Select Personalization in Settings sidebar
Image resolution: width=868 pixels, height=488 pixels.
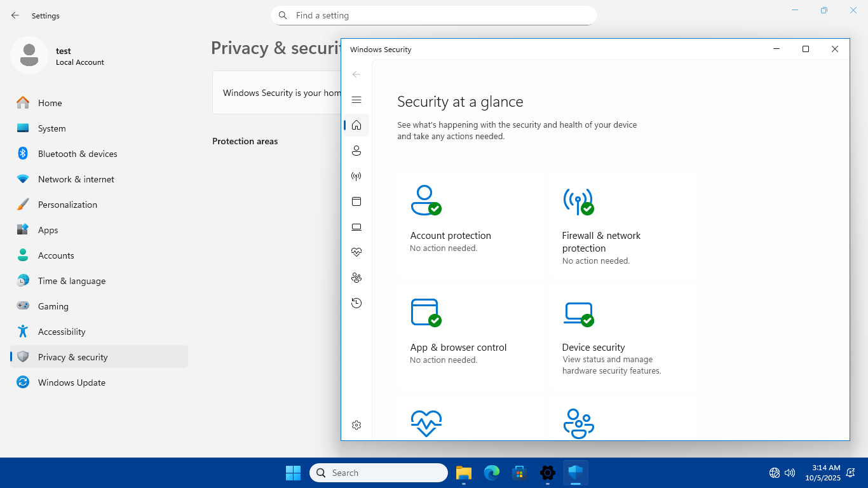[67, 205]
